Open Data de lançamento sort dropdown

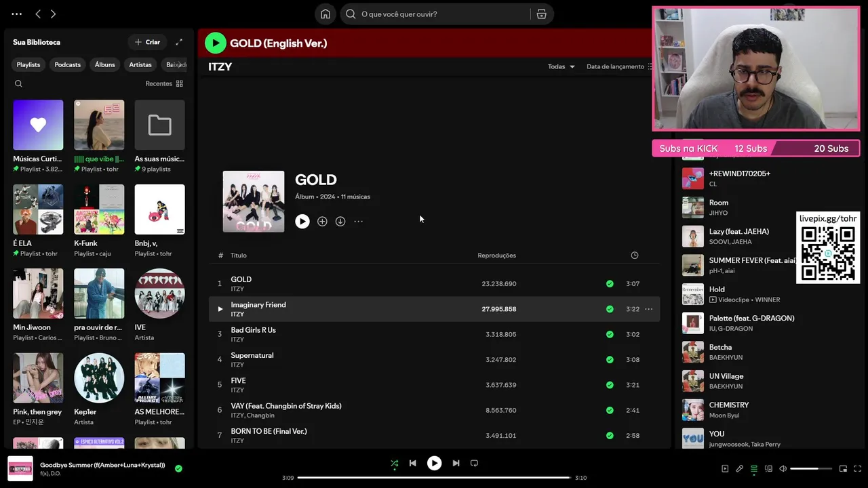coord(619,66)
